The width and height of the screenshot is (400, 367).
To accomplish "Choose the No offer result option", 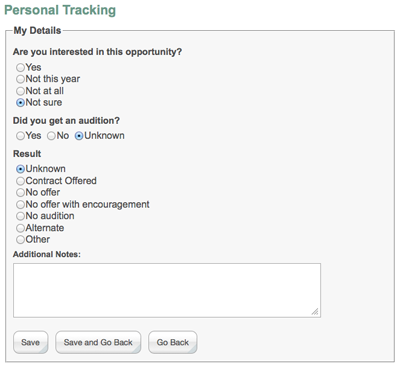I will click(x=20, y=192).
